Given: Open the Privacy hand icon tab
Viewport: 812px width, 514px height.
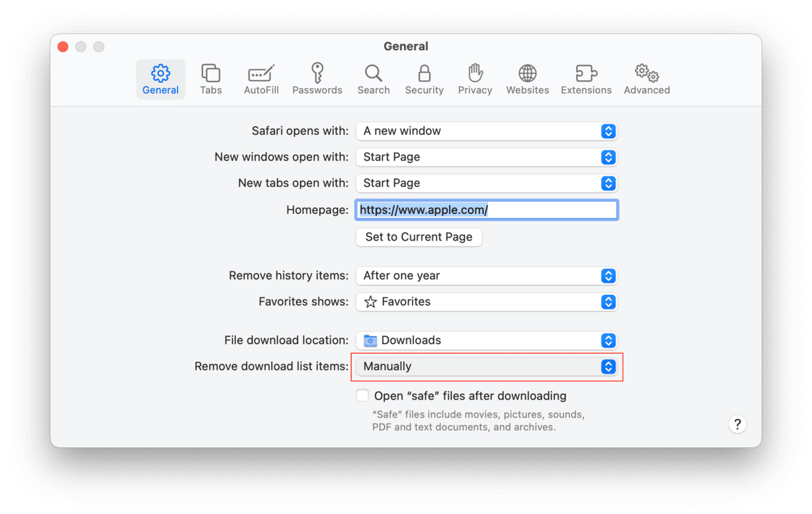Looking at the screenshot, I should pyautogui.click(x=475, y=80).
